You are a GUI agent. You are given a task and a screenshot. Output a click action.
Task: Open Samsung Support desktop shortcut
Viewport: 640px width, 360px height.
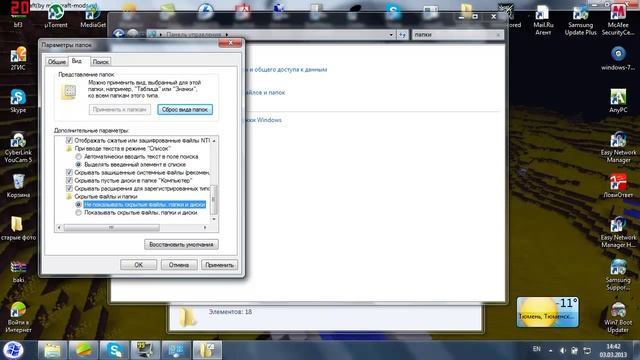click(x=618, y=275)
